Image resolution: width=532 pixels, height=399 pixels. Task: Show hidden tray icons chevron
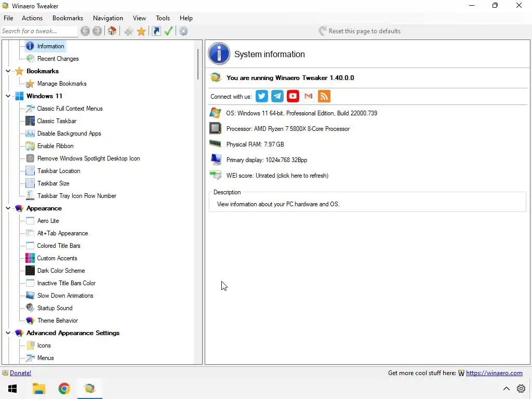click(x=506, y=389)
